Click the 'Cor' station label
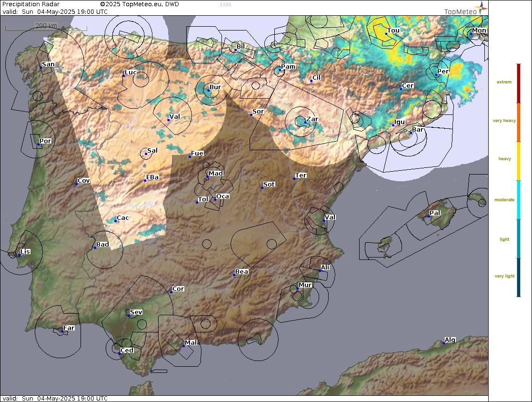The width and height of the screenshot is (532, 402). (178, 289)
